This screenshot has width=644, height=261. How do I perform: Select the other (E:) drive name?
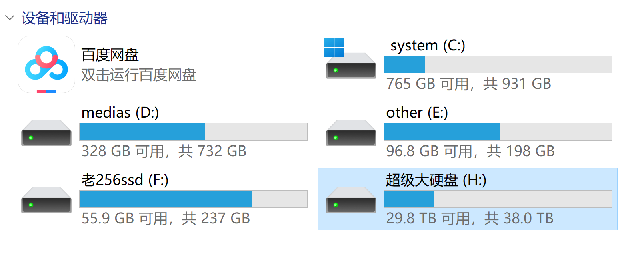[x=417, y=113]
